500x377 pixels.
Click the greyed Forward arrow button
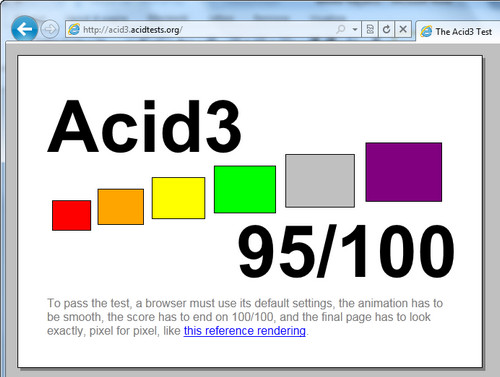coord(50,29)
